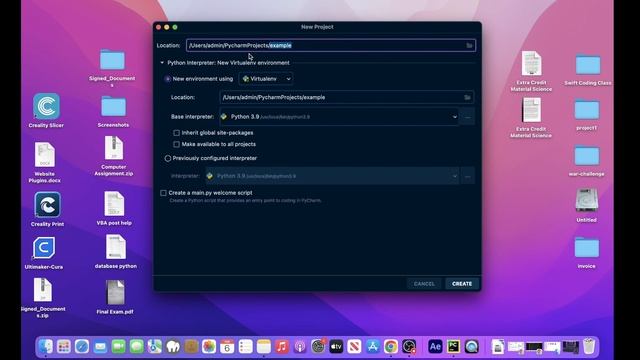
Task: Open the Base interpreter Python 3.9 dropdown
Action: click(x=339, y=117)
